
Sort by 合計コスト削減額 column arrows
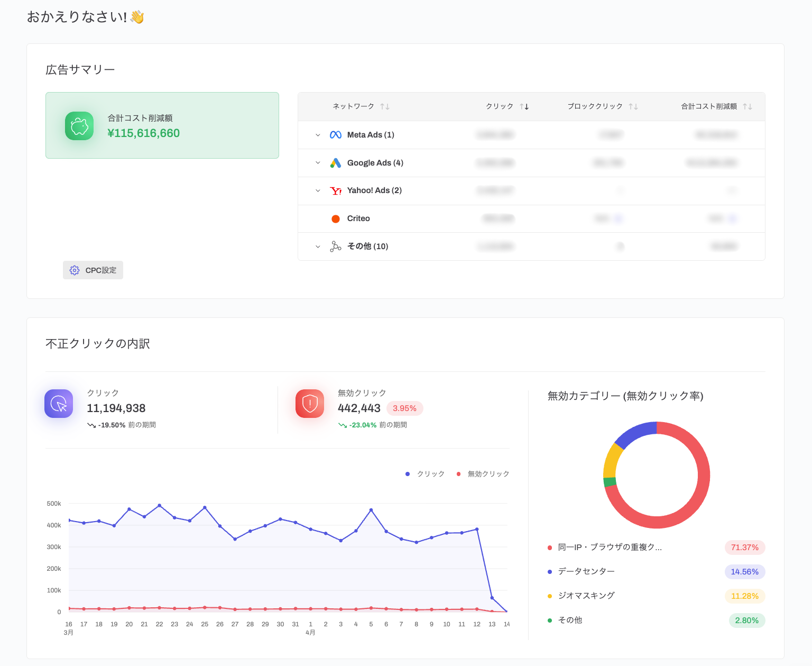click(x=748, y=107)
